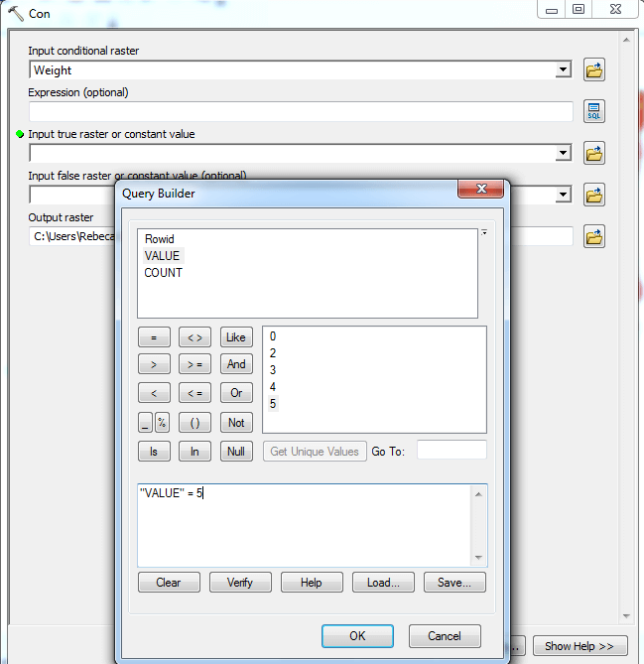This screenshot has height=664, width=644.
Task: Browse for output raster location
Action: pyautogui.click(x=594, y=237)
